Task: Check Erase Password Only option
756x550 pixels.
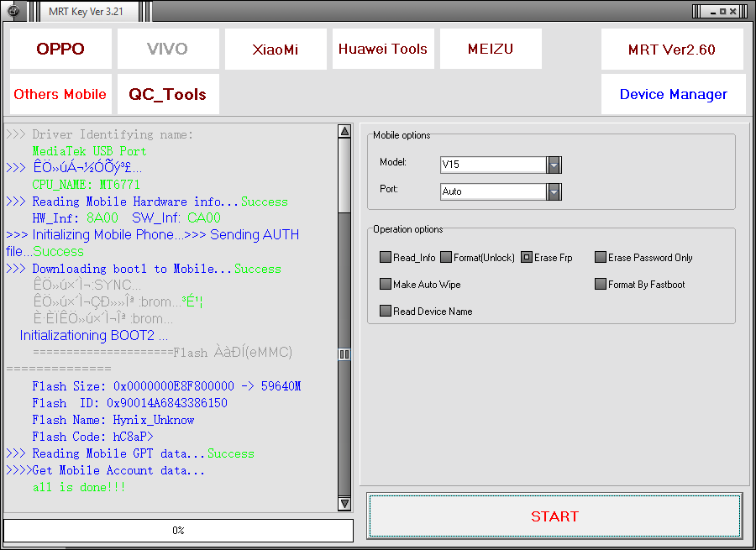Action: point(601,258)
